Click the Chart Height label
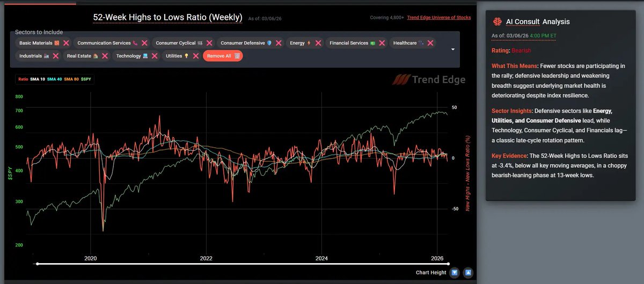This screenshot has width=644, height=284. click(x=430, y=273)
